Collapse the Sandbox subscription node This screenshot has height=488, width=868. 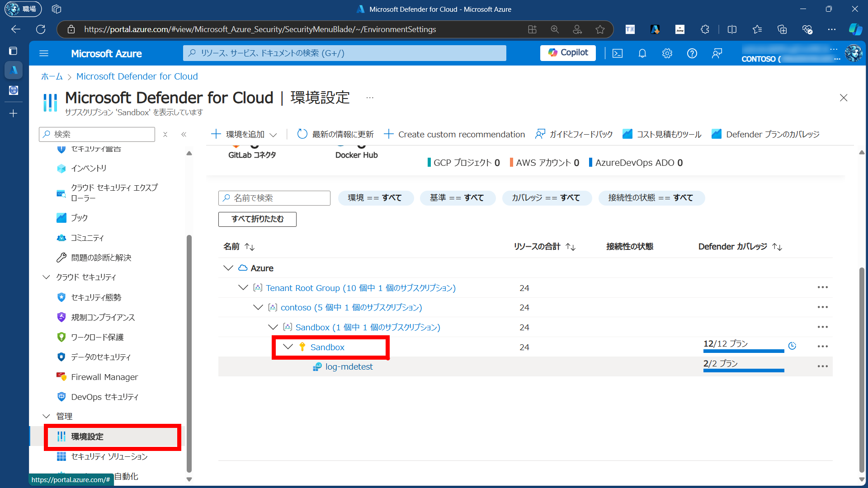point(288,347)
